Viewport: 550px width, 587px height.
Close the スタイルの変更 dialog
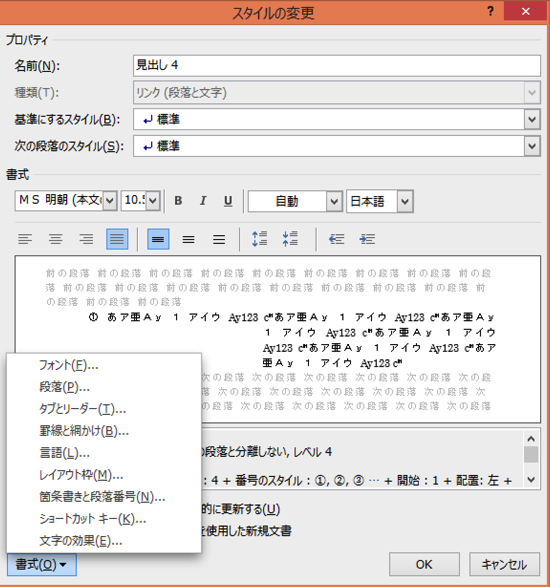point(525,11)
